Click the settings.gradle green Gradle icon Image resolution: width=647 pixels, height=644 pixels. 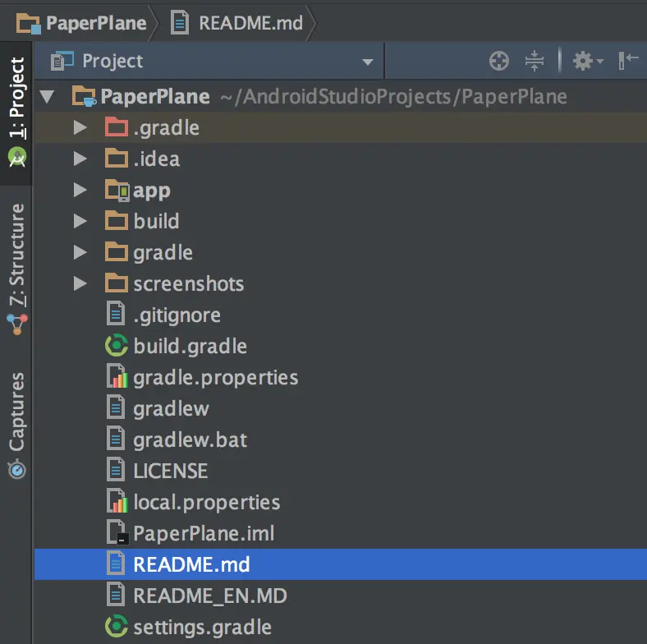(117, 626)
